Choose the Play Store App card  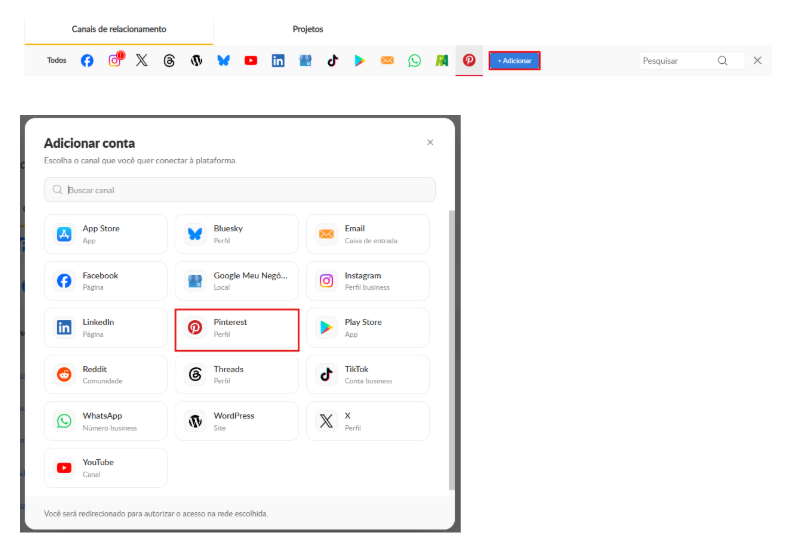[x=368, y=328]
